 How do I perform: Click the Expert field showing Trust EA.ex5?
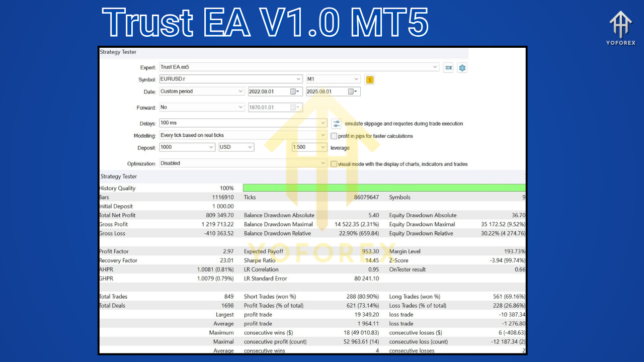298,67
